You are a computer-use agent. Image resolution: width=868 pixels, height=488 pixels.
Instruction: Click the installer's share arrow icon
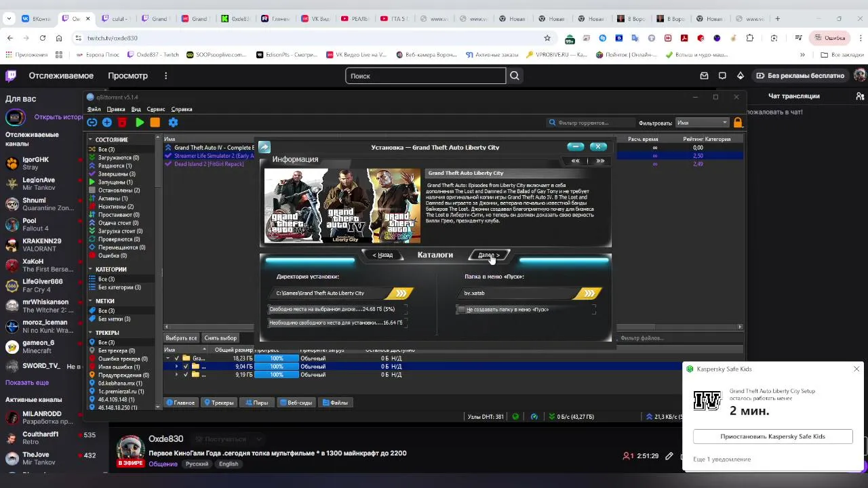click(x=264, y=147)
